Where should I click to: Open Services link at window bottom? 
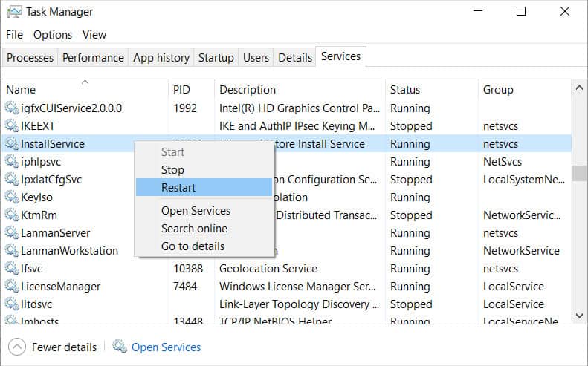[x=166, y=347]
